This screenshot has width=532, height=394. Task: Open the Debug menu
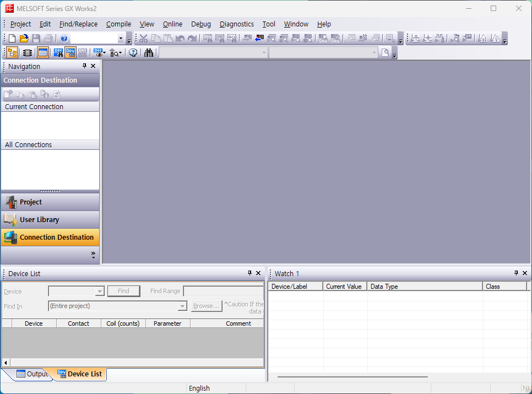pos(201,24)
